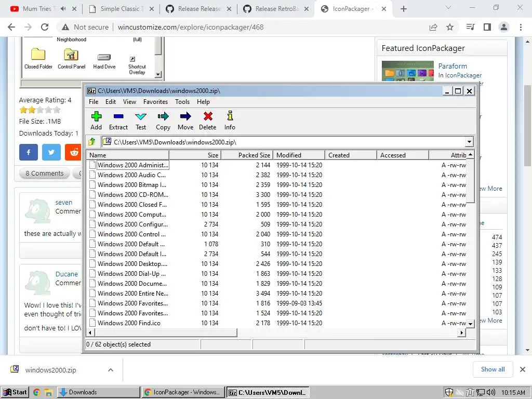Open the Chrome profile avatar
Viewport: 532px width, 399px height.
(504, 27)
